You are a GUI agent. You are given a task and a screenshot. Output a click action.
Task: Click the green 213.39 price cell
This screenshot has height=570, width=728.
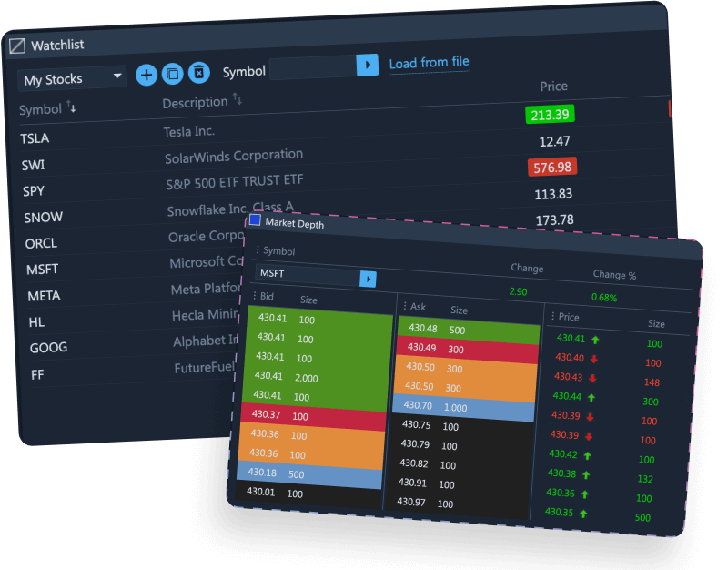(551, 115)
